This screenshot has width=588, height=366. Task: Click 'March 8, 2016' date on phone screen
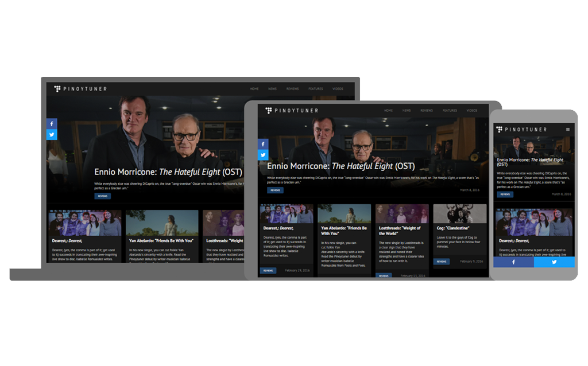point(562,194)
